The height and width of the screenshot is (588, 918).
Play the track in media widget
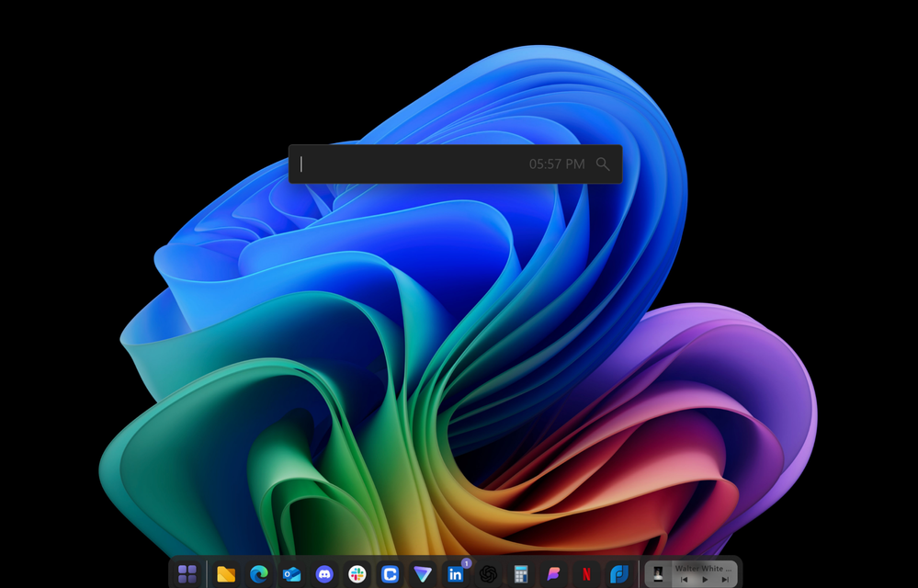pyautogui.click(x=705, y=580)
